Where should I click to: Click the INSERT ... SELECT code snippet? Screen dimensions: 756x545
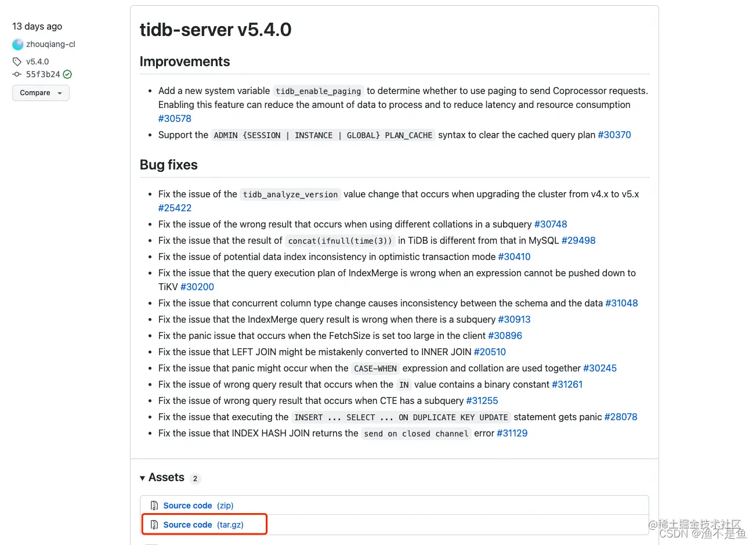[401, 417]
